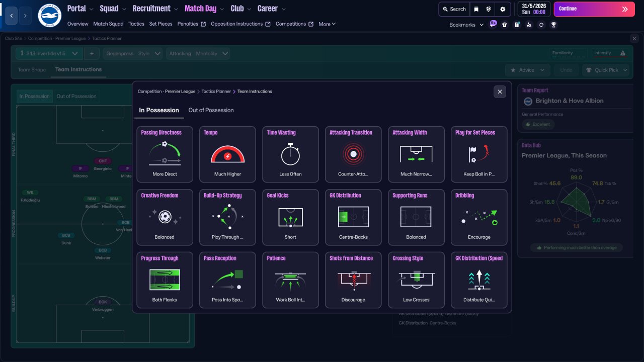Open the Crossing Style card
Viewport: 644px width, 362px height.
(416, 280)
